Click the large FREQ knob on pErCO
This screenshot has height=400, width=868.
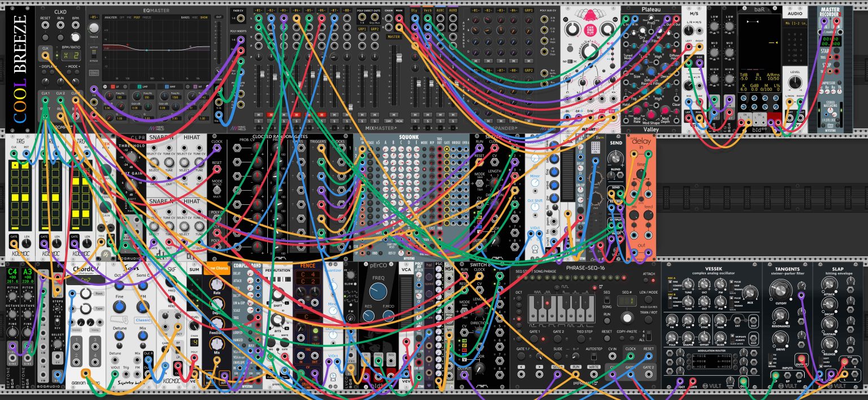(x=377, y=292)
